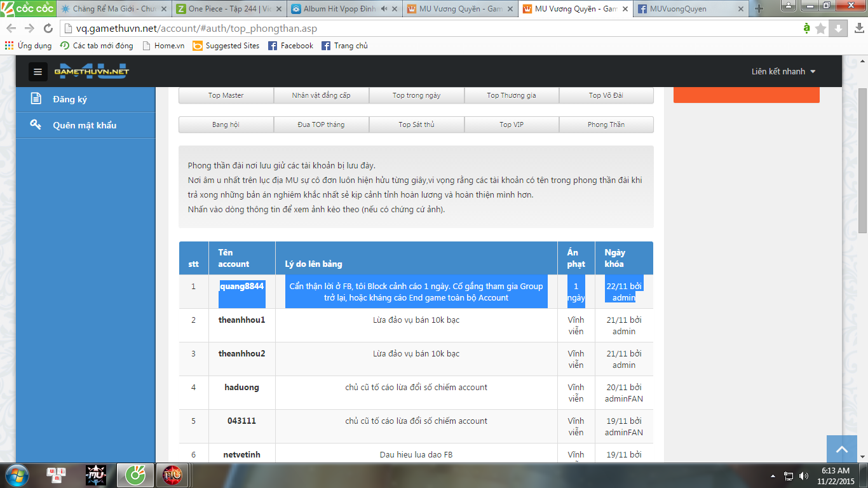Open the Đua TOP tháng ranking

pyautogui.click(x=321, y=125)
